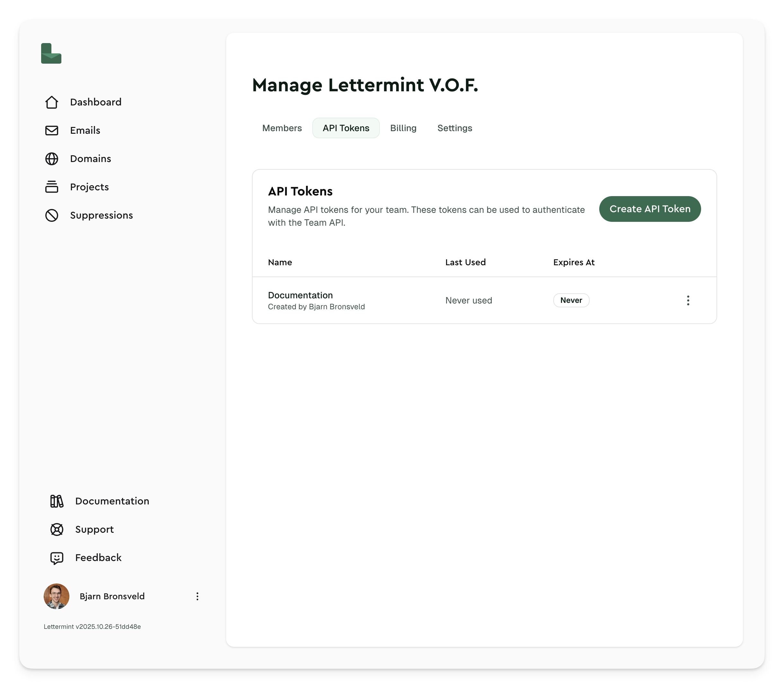This screenshot has width=784, height=688.
Task: Open the Documentation token's three-dot menu
Action: (689, 301)
